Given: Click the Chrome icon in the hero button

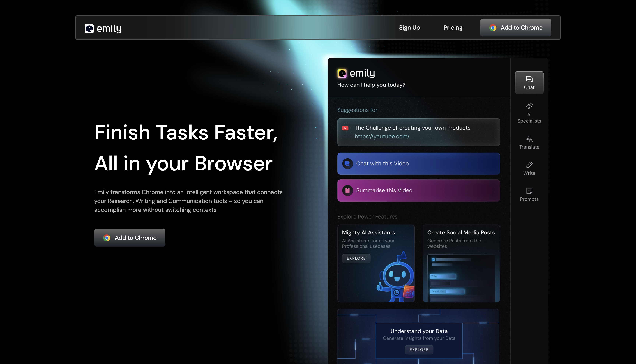Looking at the screenshot, I should coord(107,238).
